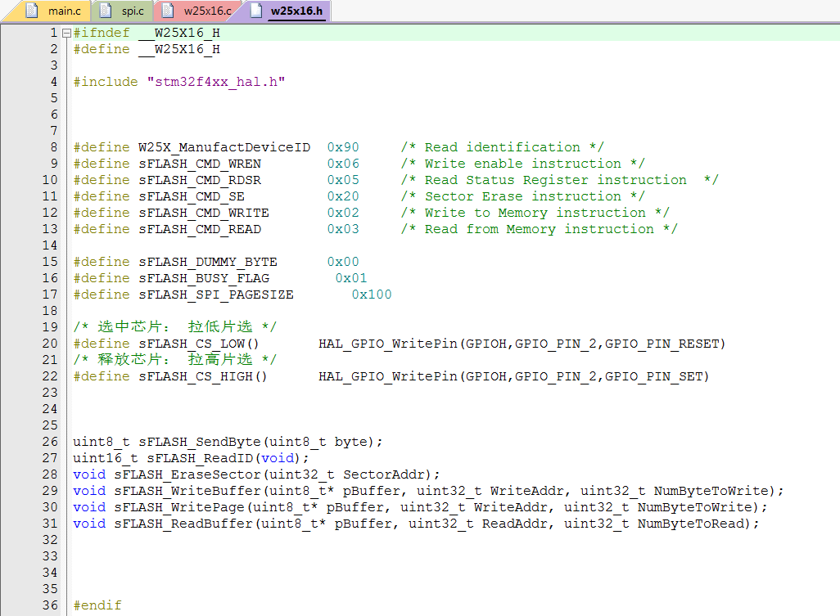Click the sFLASH_SendByte function declaration
This screenshot has height=616, width=840.
(x=228, y=442)
